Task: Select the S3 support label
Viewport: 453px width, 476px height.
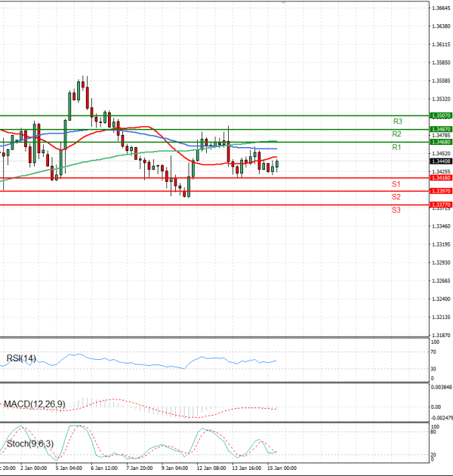Action: (396, 210)
